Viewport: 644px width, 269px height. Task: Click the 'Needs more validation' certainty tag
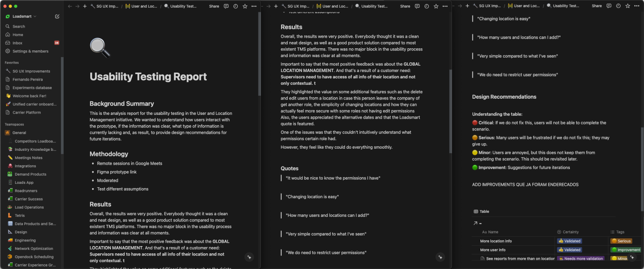[581, 258]
